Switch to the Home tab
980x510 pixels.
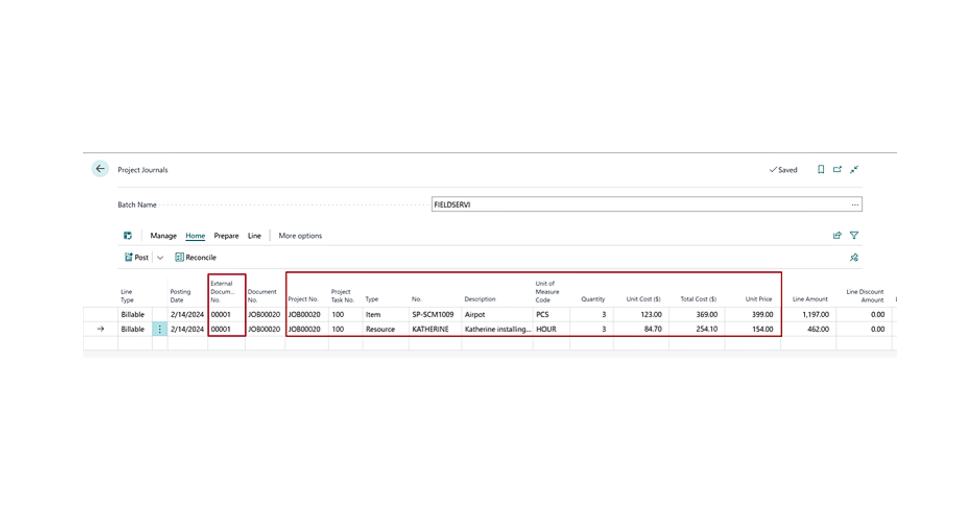[195, 236]
